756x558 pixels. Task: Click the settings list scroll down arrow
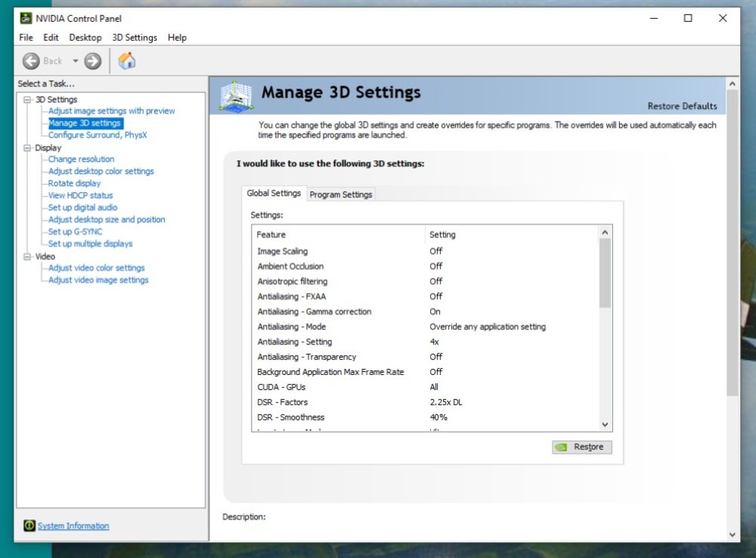click(605, 425)
